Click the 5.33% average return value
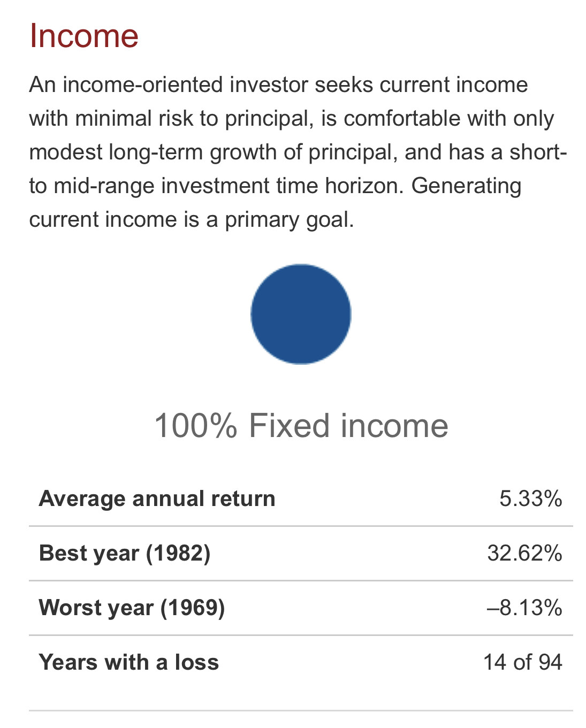 531,499
